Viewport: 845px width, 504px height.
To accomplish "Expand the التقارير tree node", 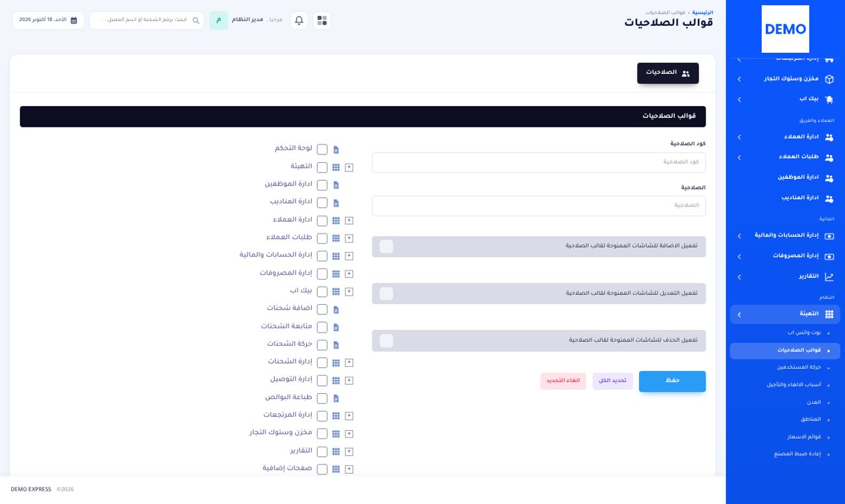I will pyautogui.click(x=349, y=452).
